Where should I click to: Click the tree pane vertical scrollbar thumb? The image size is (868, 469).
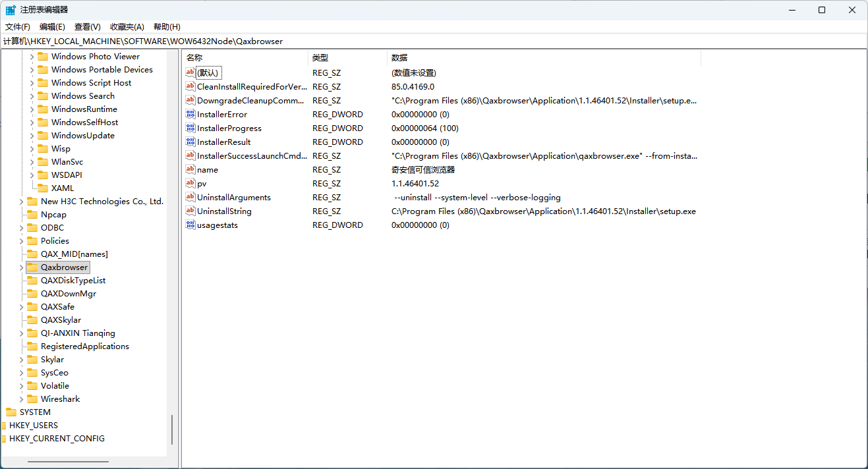172,430
